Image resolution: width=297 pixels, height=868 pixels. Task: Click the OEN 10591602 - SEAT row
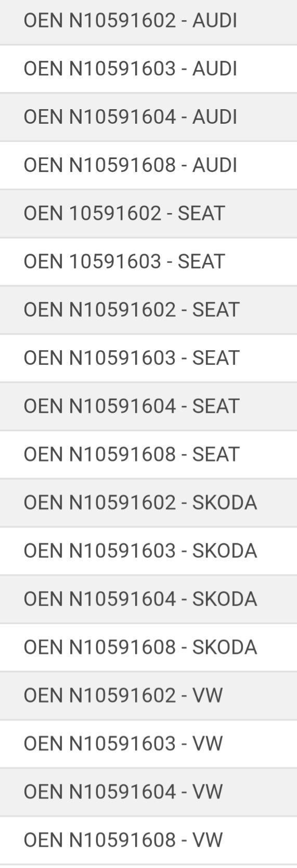tap(148, 214)
